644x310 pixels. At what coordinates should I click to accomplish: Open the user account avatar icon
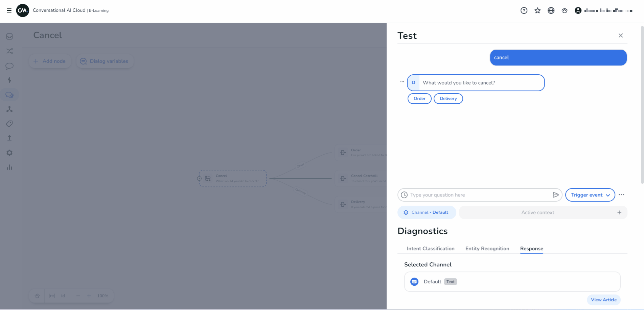pos(578,10)
